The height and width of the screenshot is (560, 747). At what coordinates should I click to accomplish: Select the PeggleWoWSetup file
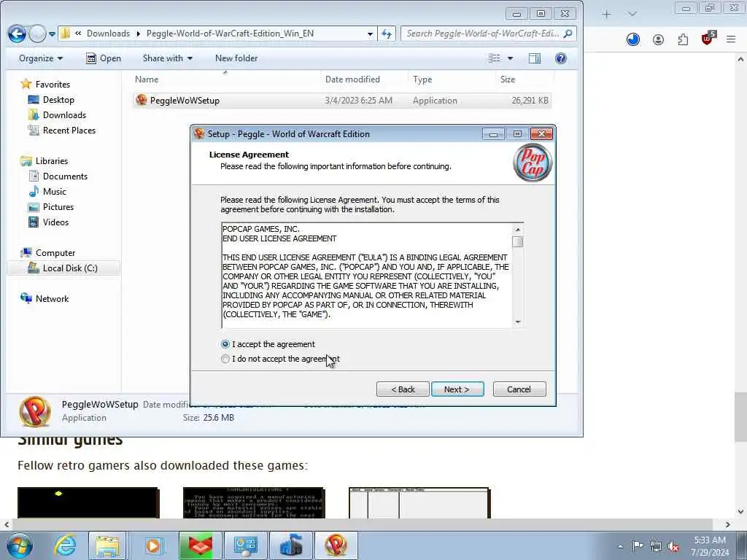click(342, 101)
